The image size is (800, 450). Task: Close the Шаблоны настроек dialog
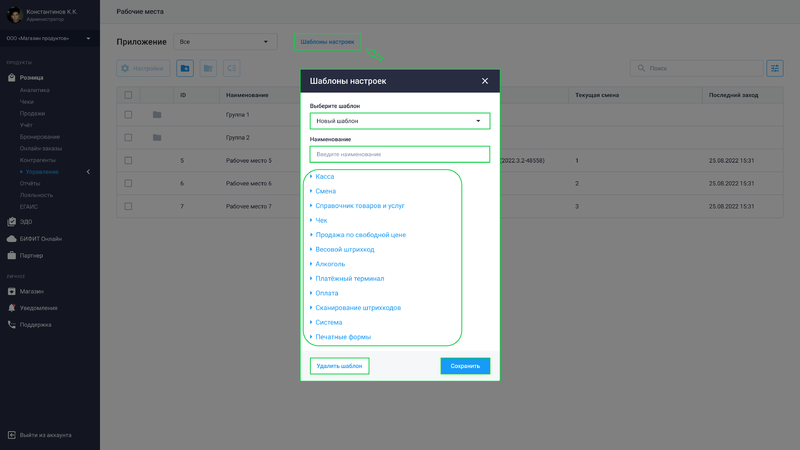coord(485,80)
